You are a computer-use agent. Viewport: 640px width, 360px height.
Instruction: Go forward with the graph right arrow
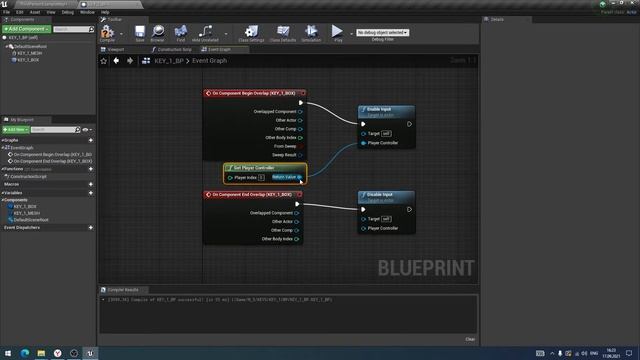point(130,61)
